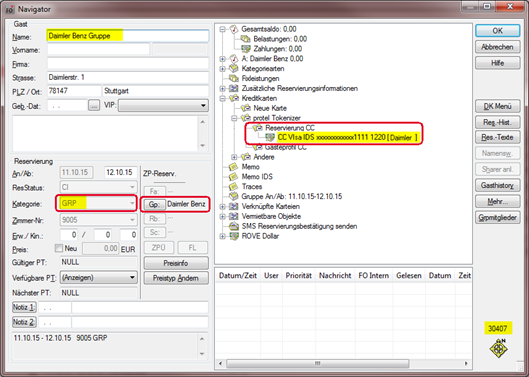
Task: Click the Gesamtsaldo clock icon in tree
Action: [234, 29]
